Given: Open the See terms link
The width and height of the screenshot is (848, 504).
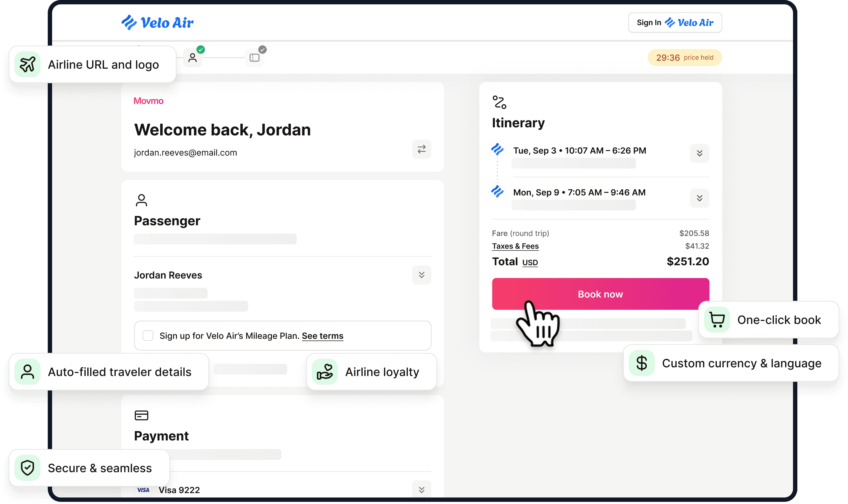Looking at the screenshot, I should 322,336.
